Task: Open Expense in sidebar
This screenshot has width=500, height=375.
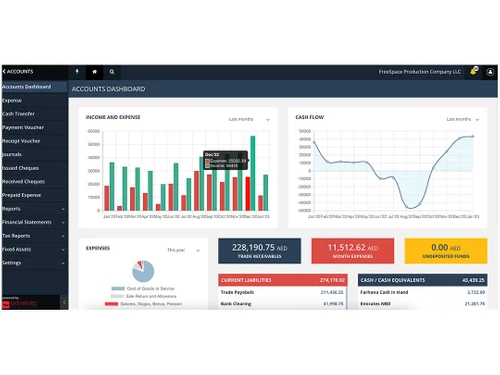Action: (35, 100)
